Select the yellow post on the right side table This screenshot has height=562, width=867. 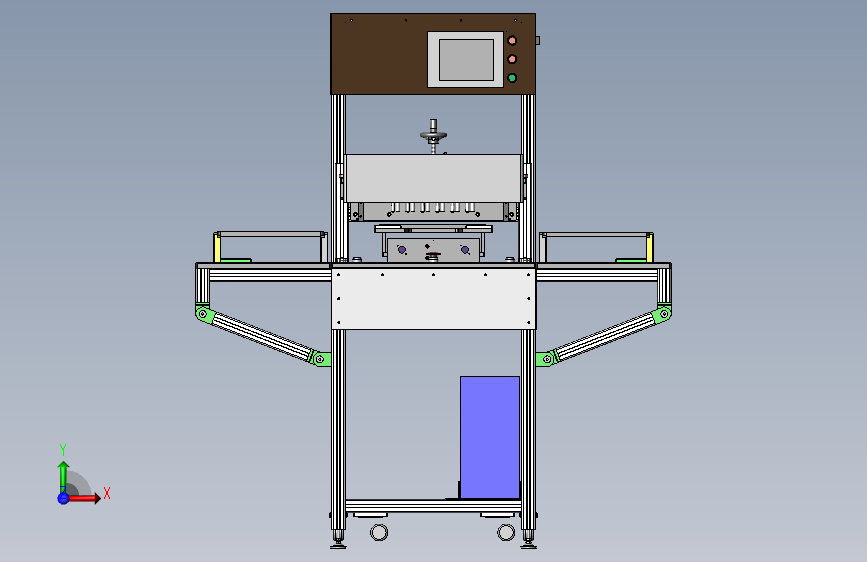point(650,247)
